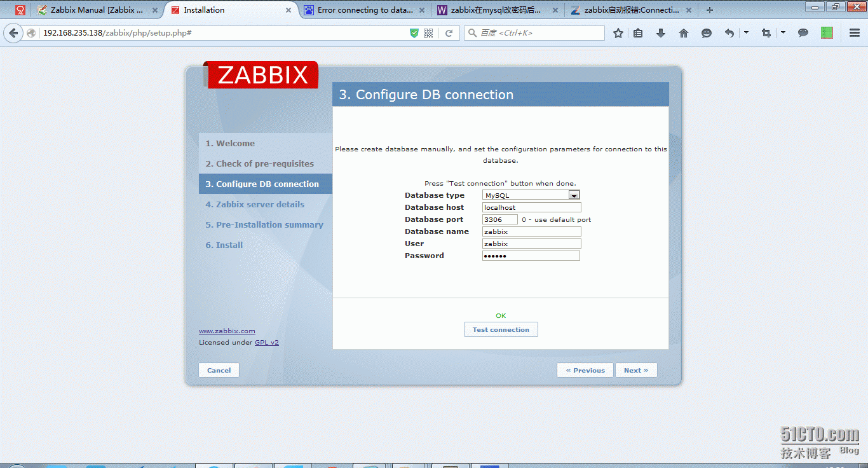Click the globe site identity icon
This screenshot has width=868, height=468.
(x=31, y=33)
